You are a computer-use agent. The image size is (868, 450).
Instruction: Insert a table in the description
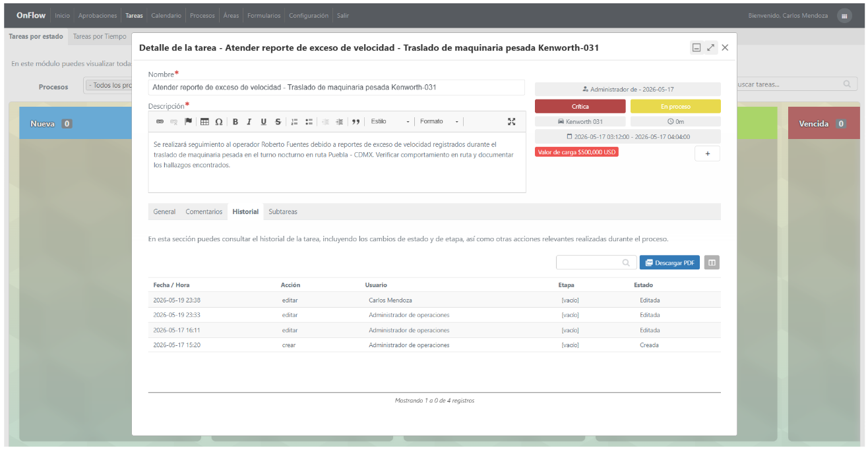click(204, 121)
